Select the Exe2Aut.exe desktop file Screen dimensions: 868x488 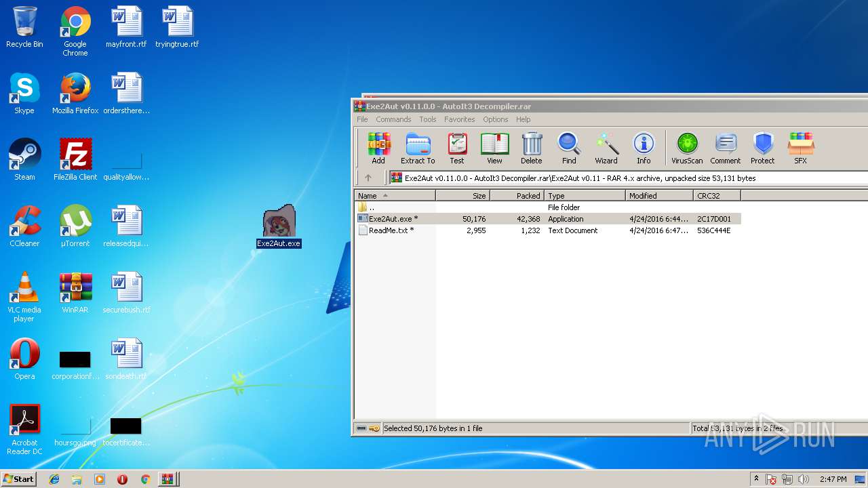pos(279,226)
